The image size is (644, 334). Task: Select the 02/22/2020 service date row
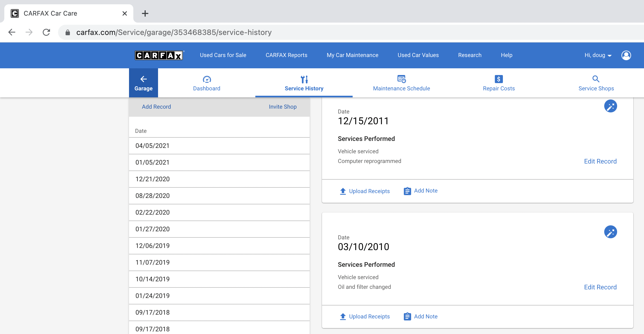tap(219, 212)
